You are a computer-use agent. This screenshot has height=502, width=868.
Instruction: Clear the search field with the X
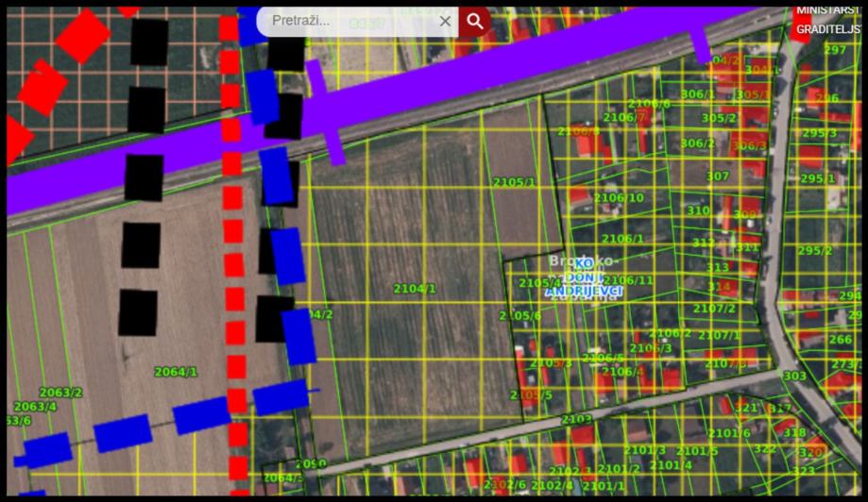[x=445, y=22]
